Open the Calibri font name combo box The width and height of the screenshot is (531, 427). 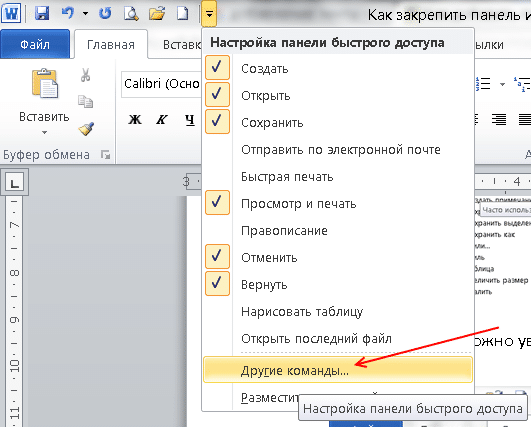pos(162,84)
